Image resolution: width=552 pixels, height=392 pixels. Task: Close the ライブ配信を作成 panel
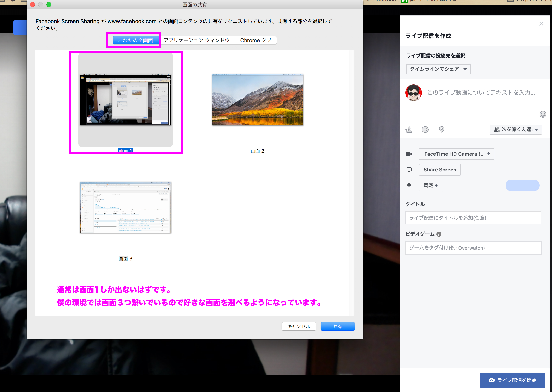click(x=541, y=24)
